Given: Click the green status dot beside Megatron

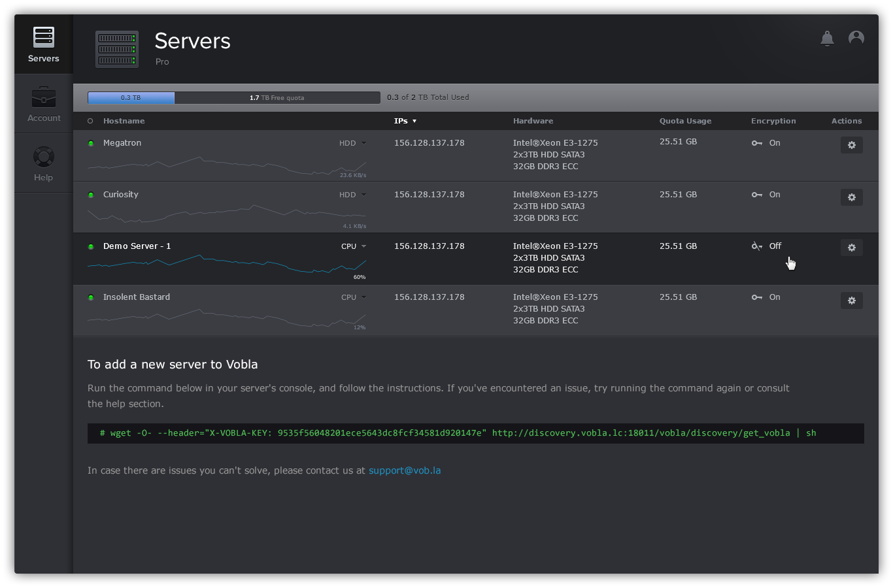Looking at the screenshot, I should 91,143.
